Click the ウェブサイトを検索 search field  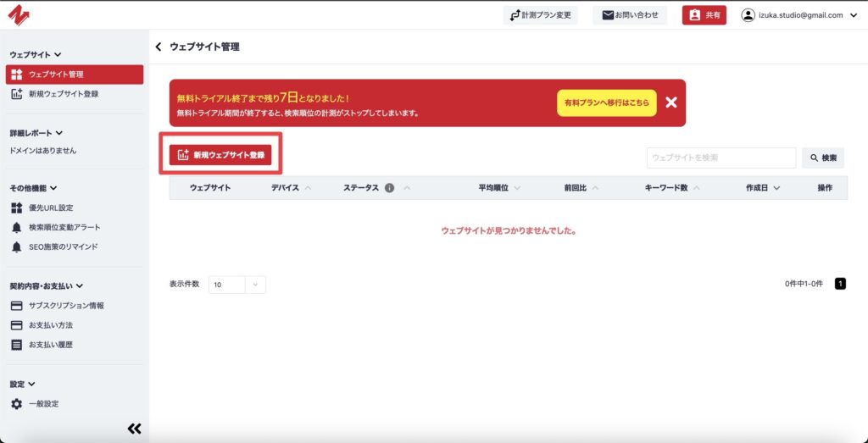721,158
